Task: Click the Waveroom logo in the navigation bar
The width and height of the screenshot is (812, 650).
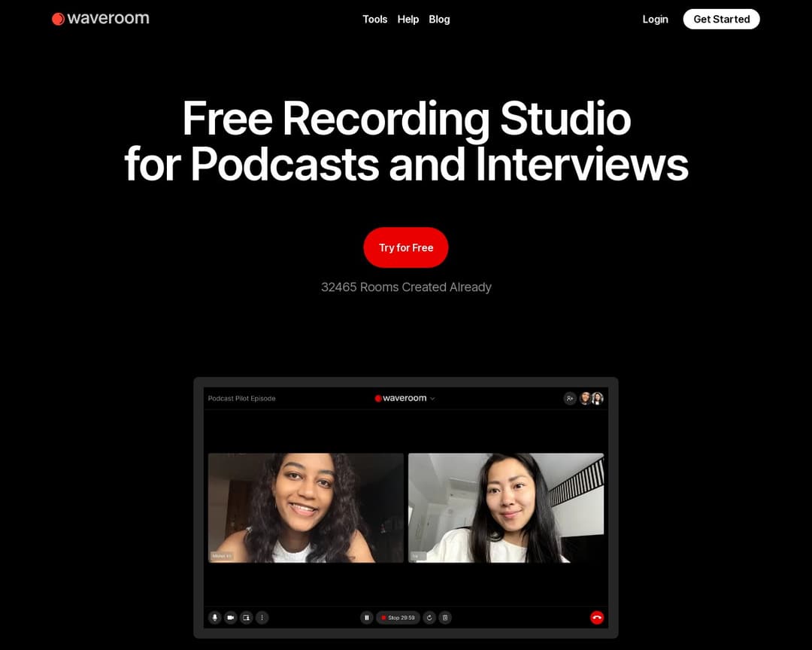Action: [100, 18]
